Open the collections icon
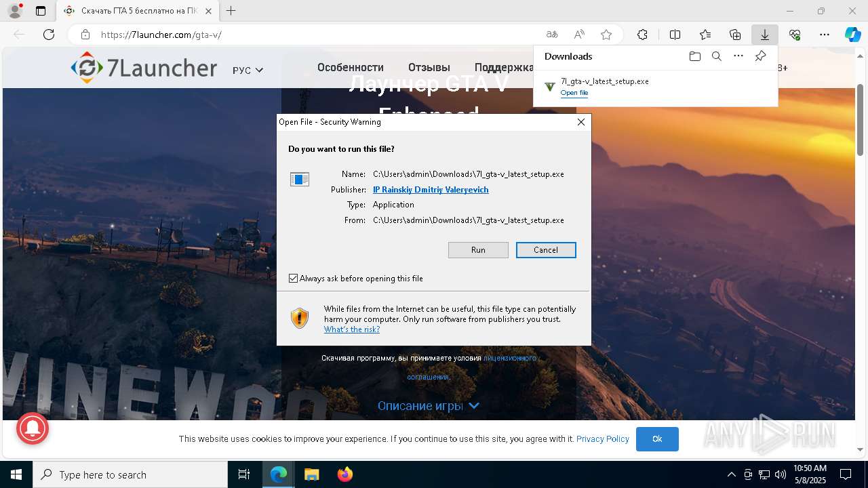This screenshot has width=868, height=488. 735,35
